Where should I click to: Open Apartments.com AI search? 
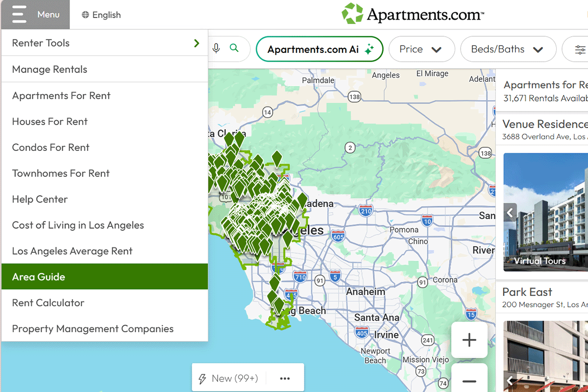click(x=319, y=49)
